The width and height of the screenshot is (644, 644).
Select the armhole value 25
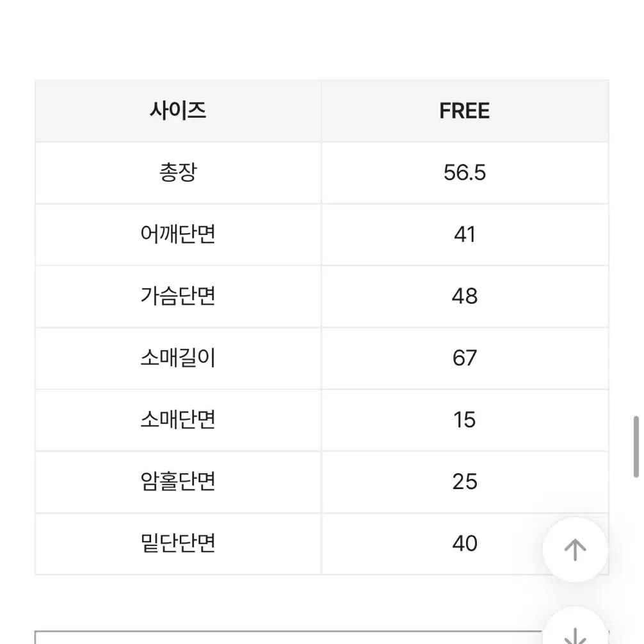465,482
